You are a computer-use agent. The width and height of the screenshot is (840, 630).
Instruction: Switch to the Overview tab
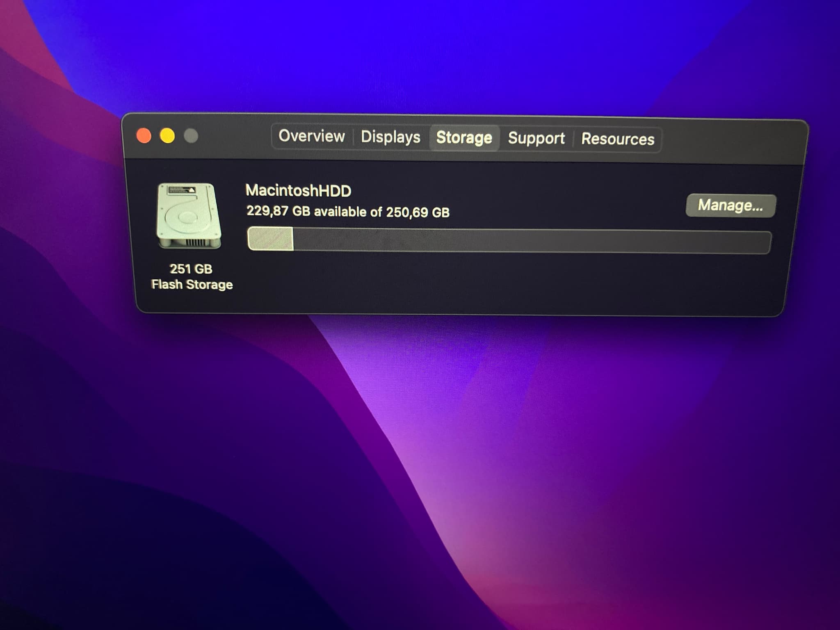[312, 136]
